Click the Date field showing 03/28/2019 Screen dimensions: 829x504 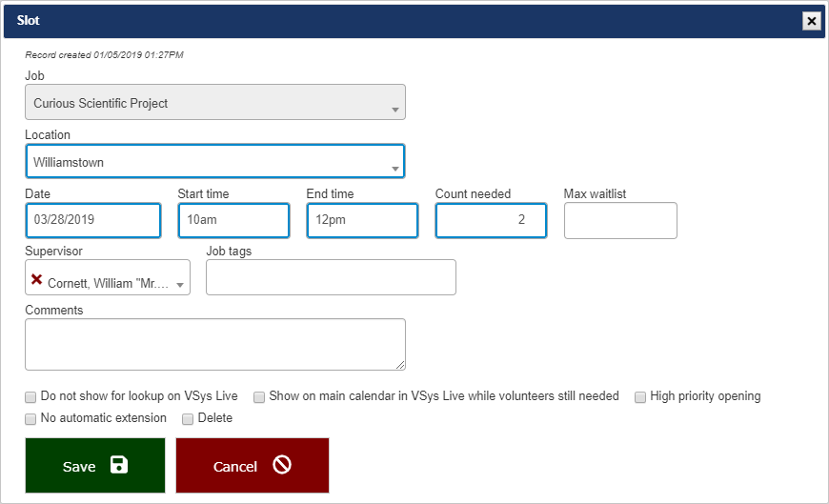92,220
